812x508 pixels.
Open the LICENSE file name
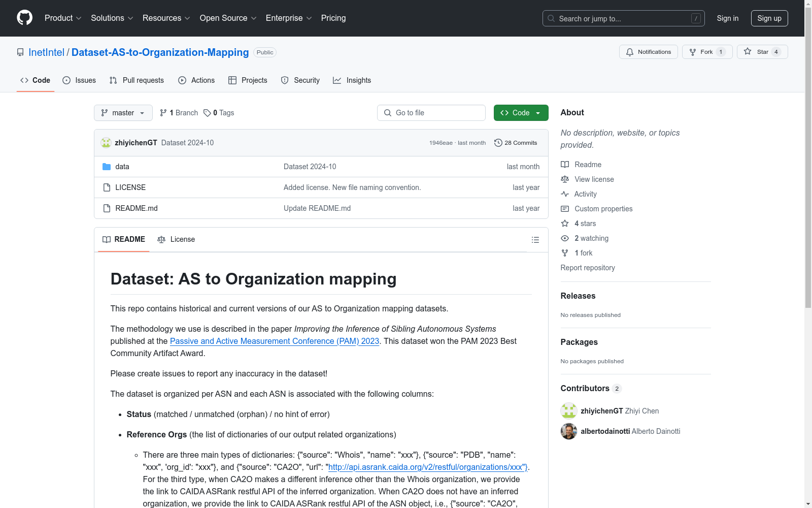point(130,187)
